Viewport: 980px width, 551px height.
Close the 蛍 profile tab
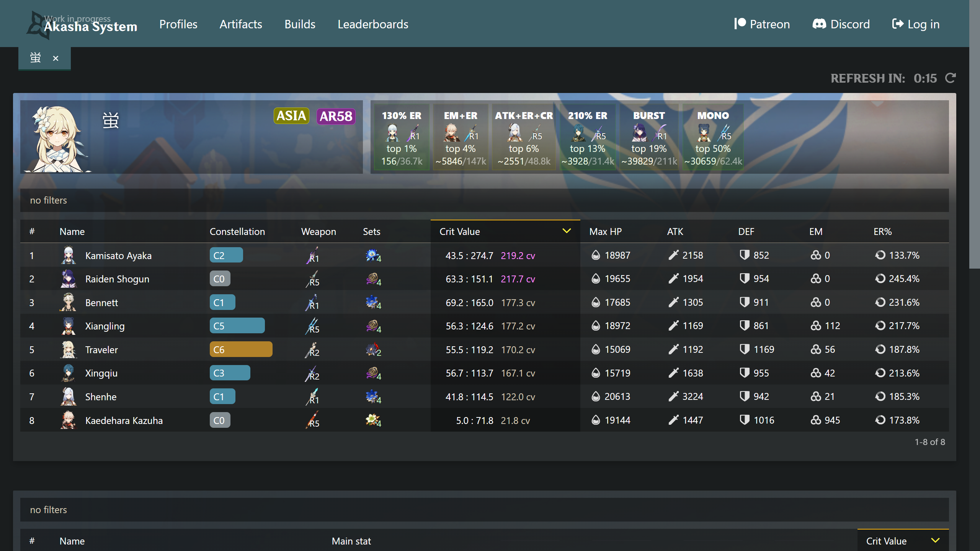[56, 59]
